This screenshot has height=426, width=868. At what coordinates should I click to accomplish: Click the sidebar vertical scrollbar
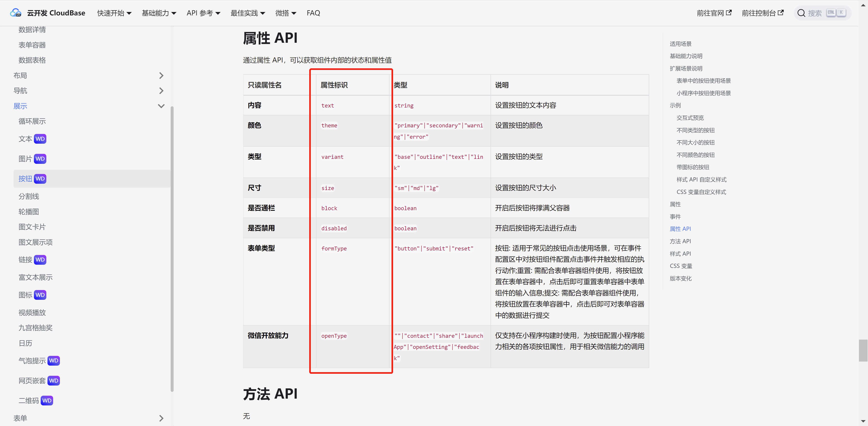pos(172,249)
